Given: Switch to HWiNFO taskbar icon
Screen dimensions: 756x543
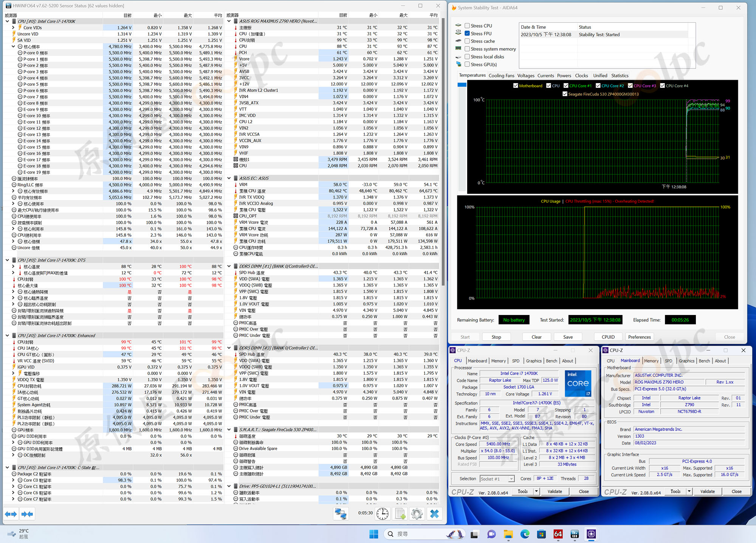Looking at the screenshot, I should (575, 534).
